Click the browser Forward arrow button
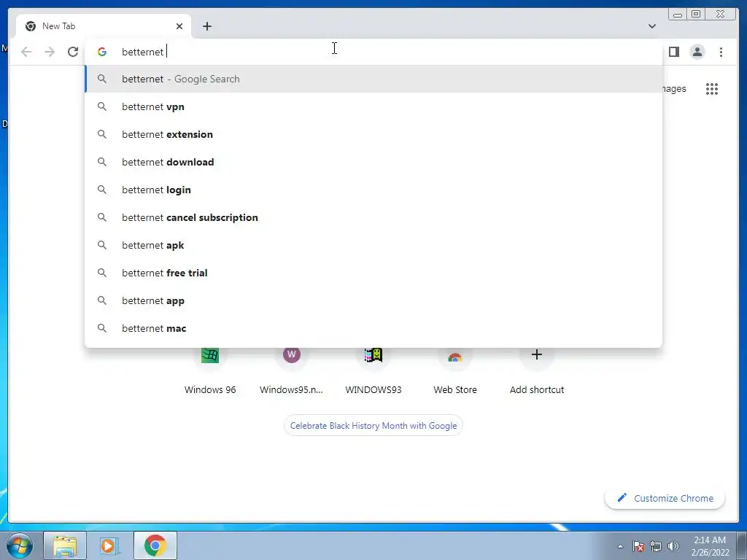The width and height of the screenshot is (747, 560). coord(50,52)
